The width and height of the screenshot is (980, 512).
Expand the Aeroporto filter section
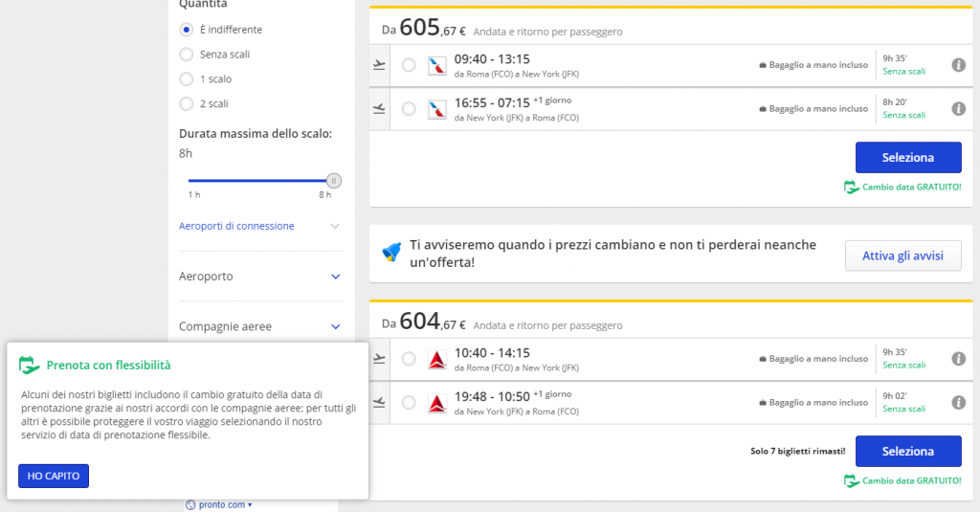[335, 277]
